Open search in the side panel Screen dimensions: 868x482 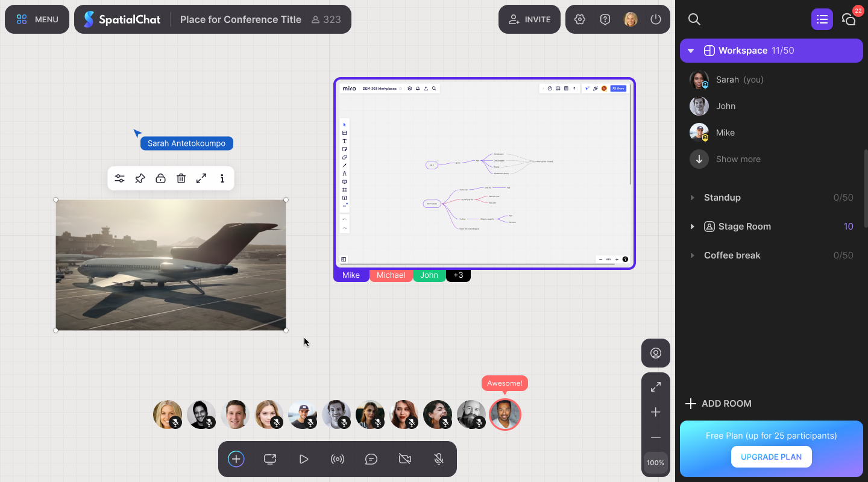[x=694, y=19]
